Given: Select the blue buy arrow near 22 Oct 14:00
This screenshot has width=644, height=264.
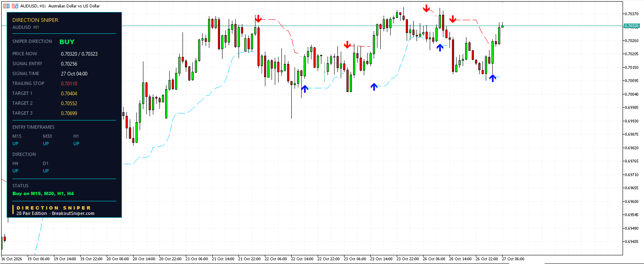Looking at the screenshot, I should [304, 88].
